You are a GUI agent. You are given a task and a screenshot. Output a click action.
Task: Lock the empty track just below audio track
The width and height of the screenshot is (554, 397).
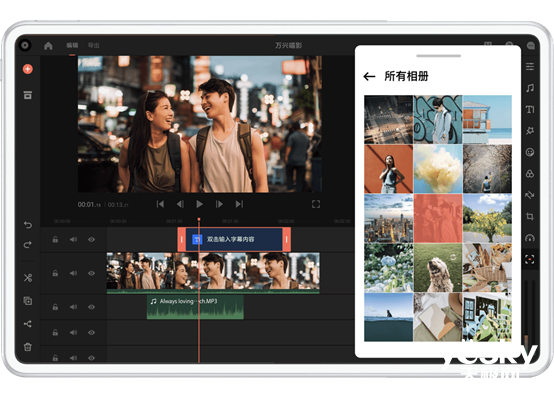click(x=55, y=332)
